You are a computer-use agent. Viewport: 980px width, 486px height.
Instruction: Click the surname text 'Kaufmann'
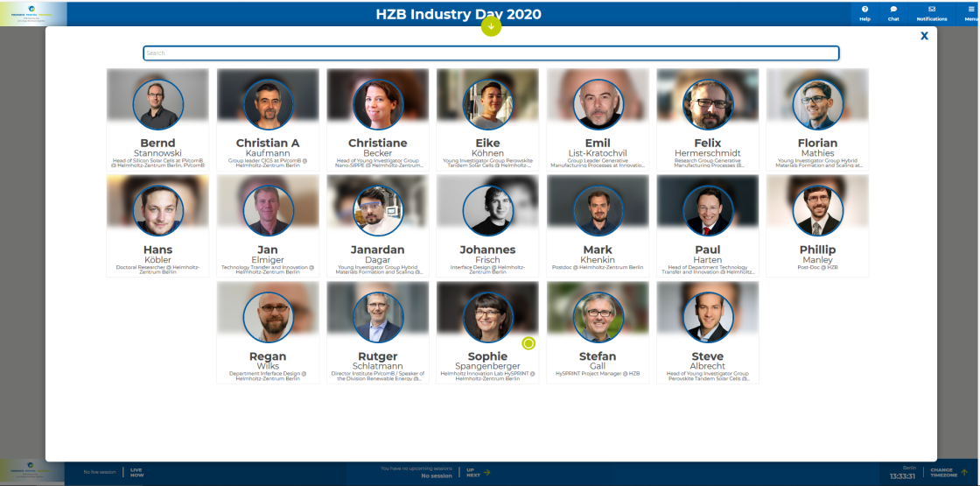click(268, 153)
